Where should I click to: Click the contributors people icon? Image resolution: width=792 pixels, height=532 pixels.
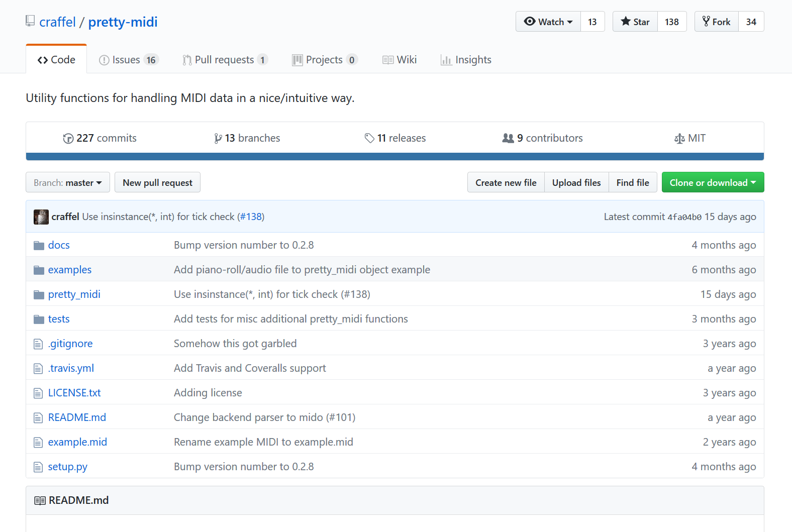coord(508,138)
